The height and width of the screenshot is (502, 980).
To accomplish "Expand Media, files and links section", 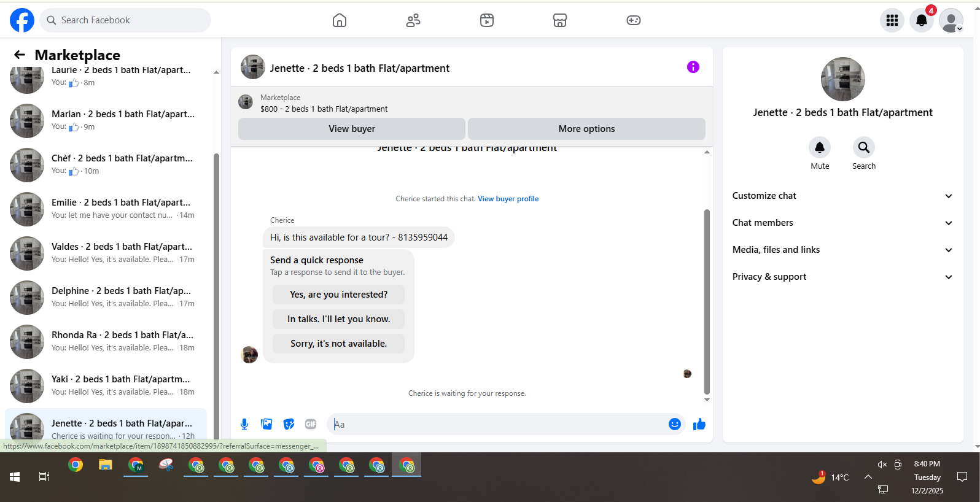I will click(842, 250).
